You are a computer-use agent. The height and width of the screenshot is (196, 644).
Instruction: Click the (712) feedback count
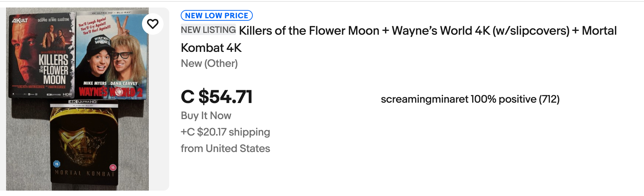(549, 99)
